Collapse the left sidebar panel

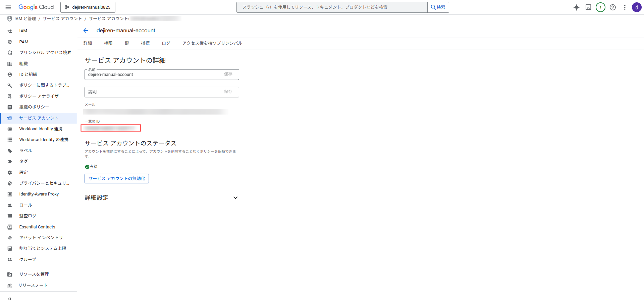click(x=10, y=299)
